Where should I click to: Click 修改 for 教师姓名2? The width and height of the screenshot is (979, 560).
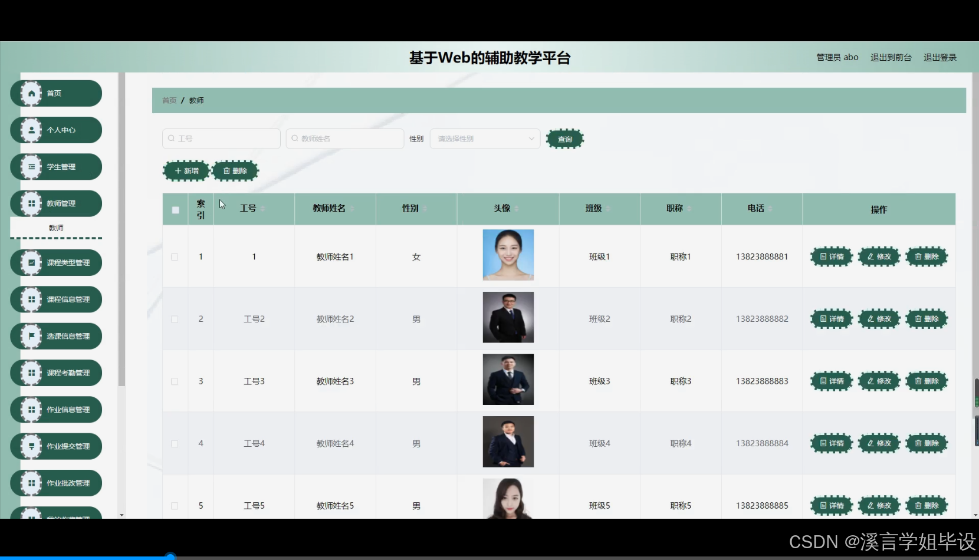tap(879, 319)
